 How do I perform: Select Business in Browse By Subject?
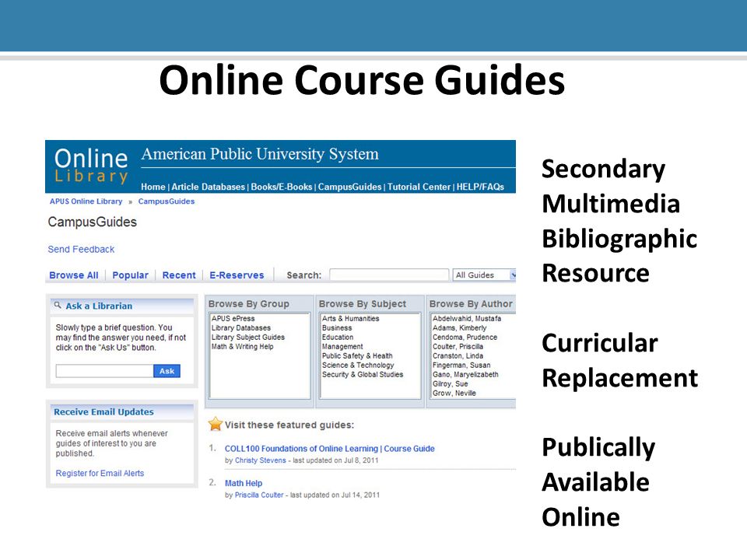pyautogui.click(x=337, y=328)
